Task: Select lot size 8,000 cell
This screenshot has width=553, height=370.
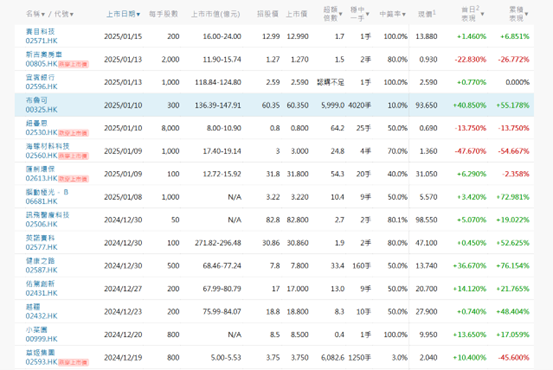Action: pos(170,128)
